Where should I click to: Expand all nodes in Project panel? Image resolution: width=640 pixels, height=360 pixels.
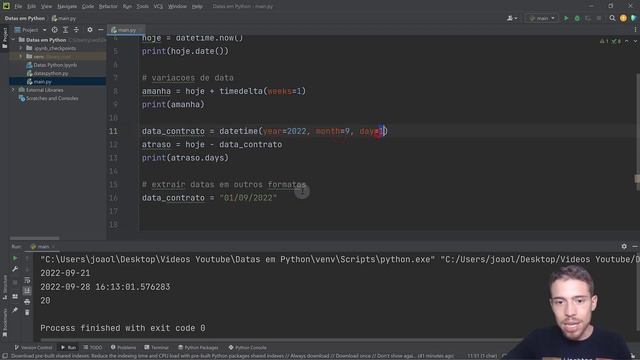[x=65, y=30]
